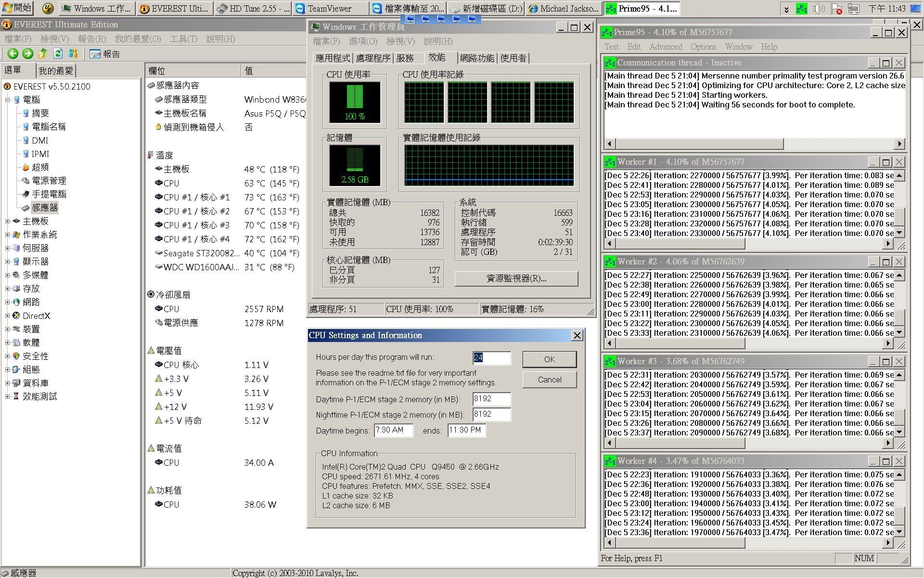Click Prime95 icon in Worker #1 title

pos(610,162)
